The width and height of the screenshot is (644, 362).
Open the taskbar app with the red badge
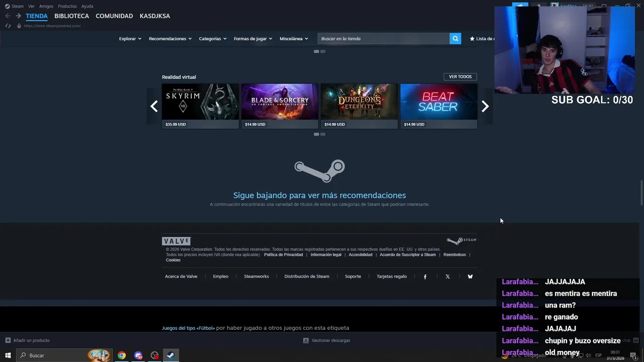coord(154,355)
